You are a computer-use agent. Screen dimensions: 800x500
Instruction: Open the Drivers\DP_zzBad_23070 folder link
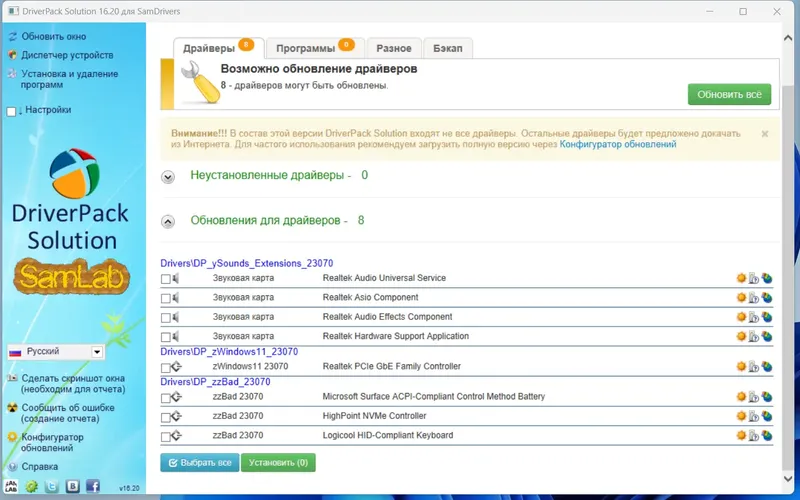click(x=215, y=382)
